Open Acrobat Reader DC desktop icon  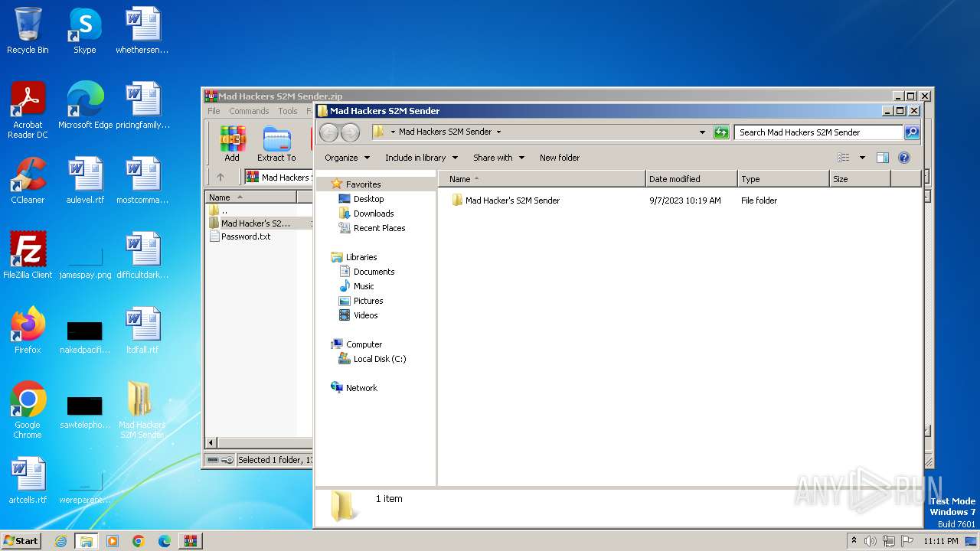tap(28, 110)
